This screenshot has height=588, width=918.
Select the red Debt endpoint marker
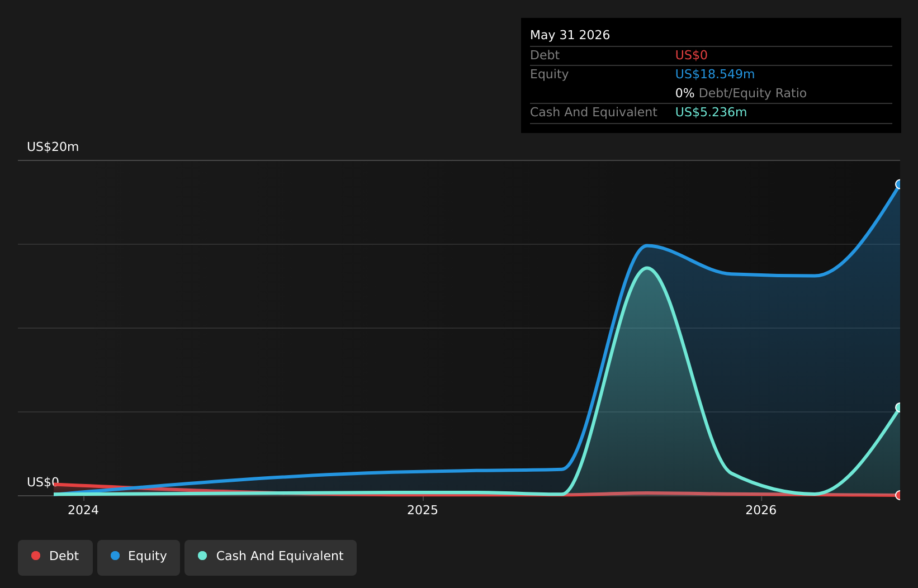pyautogui.click(x=900, y=495)
